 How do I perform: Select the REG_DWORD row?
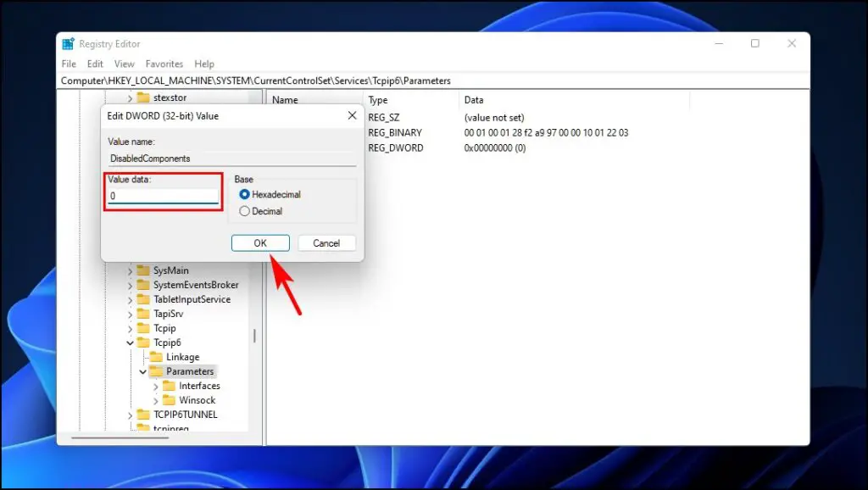(x=395, y=148)
